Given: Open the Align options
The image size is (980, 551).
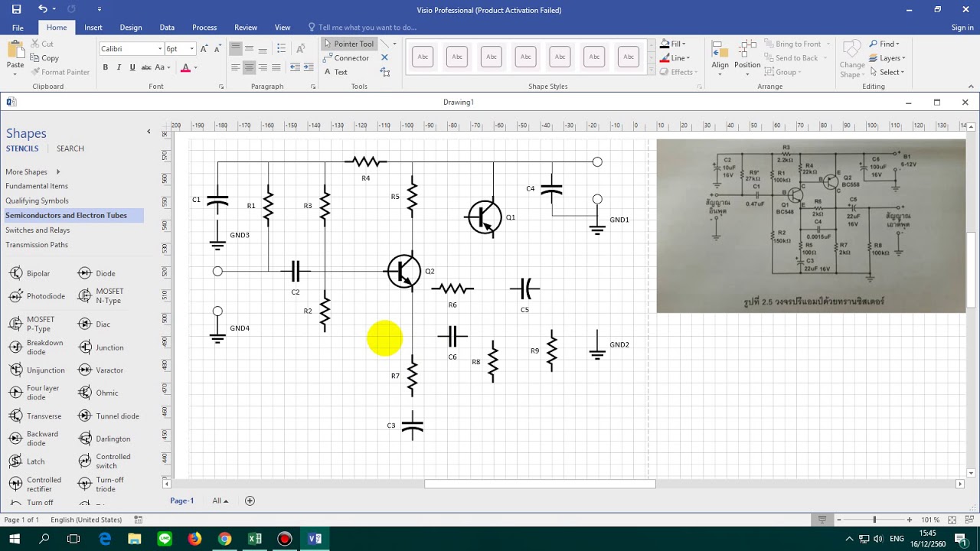Looking at the screenshot, I should click(720, 56).
